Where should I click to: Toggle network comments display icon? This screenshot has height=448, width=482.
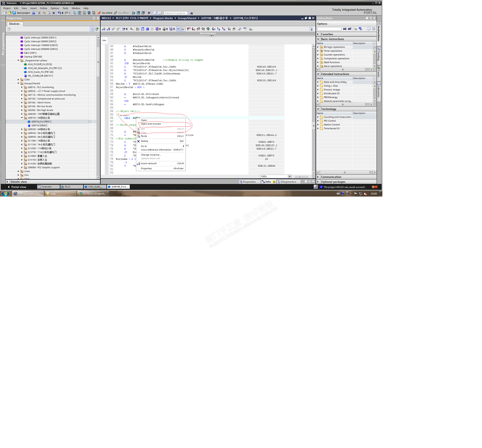pos(152,29)
